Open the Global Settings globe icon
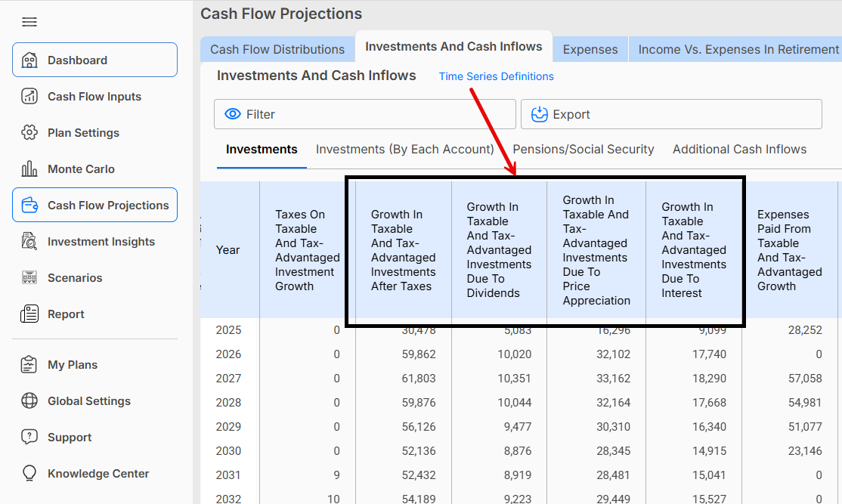This screenshot has width=842, height=504. [x=29, y=401]
